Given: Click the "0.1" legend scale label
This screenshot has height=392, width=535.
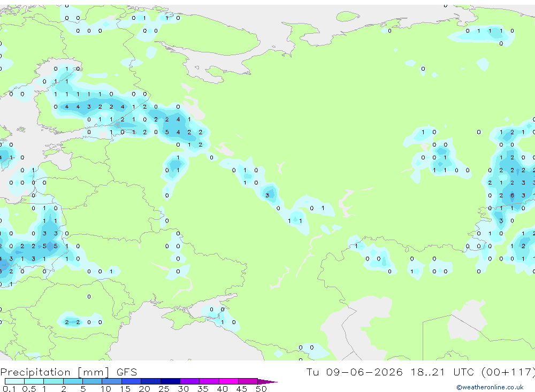Looking at the screenshot, I should [x=9, y=389].
